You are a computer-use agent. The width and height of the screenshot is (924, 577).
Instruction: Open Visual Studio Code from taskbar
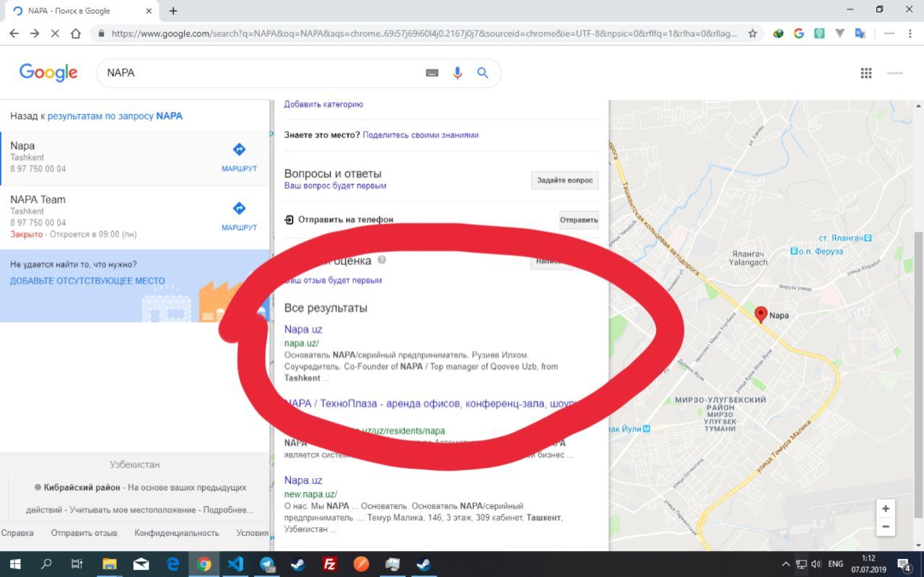(235, 564)
